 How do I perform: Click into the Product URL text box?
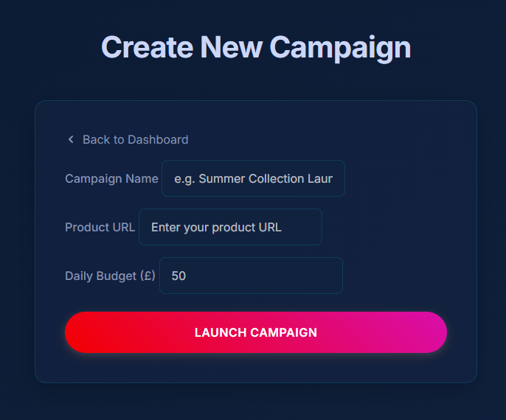tap(230, 227)
